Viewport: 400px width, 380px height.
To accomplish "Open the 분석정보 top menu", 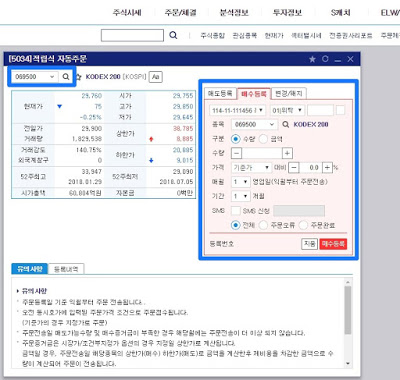I will pos(234,13).
